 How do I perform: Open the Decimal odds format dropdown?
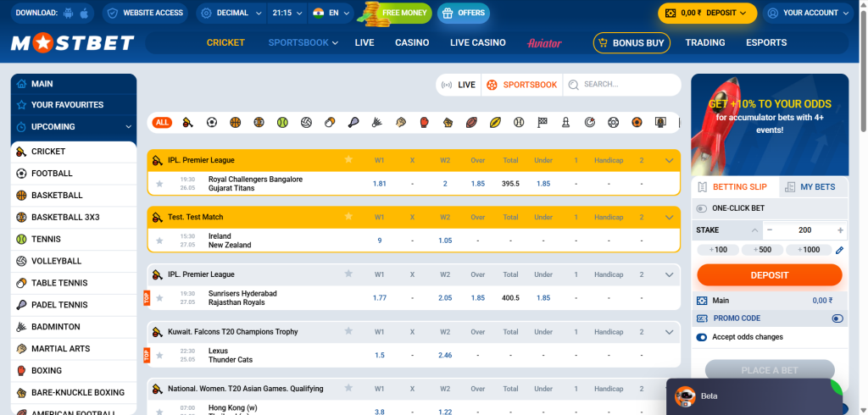[231, 13]
